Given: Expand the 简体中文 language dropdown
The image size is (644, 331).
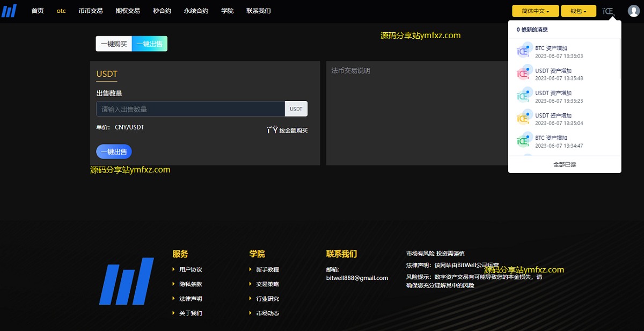Looking at the screenshot, I should coord(535,11).
